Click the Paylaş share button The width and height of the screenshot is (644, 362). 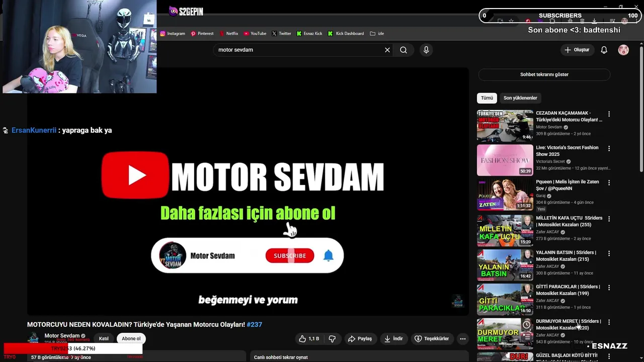coord(360,339)
